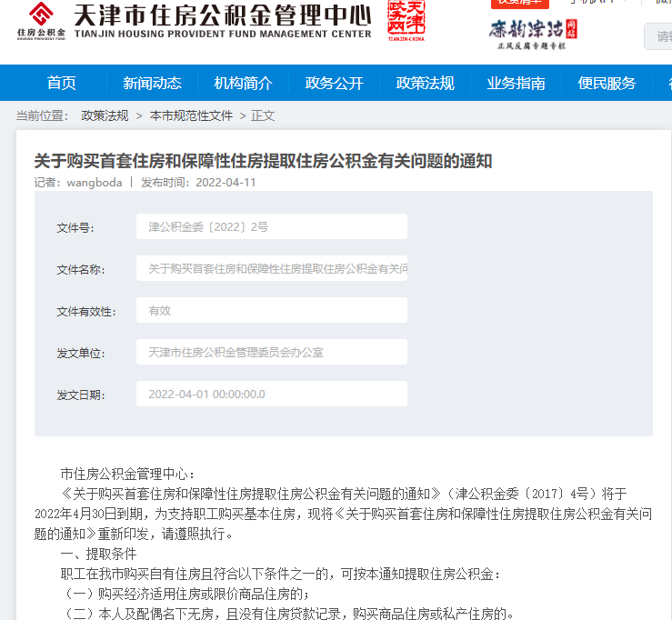This screenshot has height=620, width=672.
Task: Follow the 政策法规 breadcrumb link
Action: tap(105, 115)
